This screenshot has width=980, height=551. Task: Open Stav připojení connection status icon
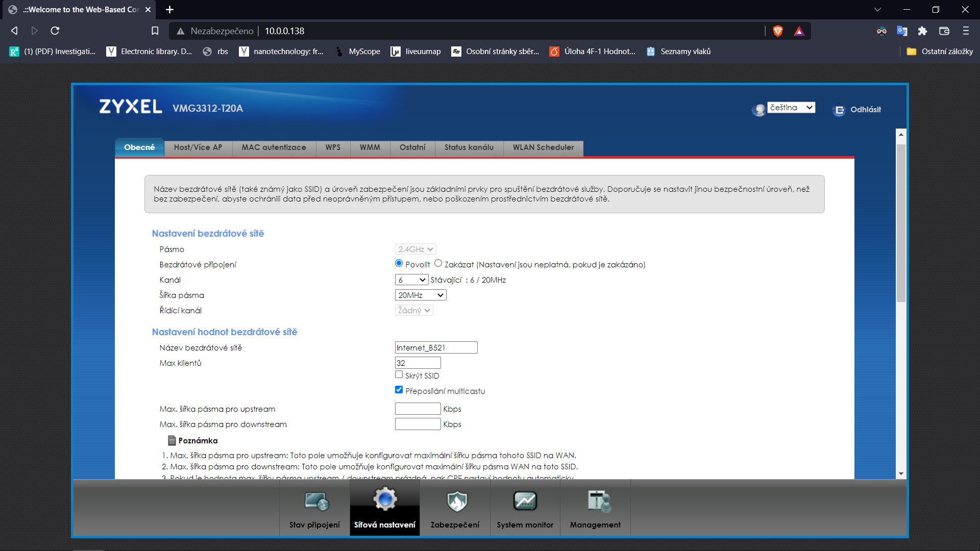click(x=316, y=502)
